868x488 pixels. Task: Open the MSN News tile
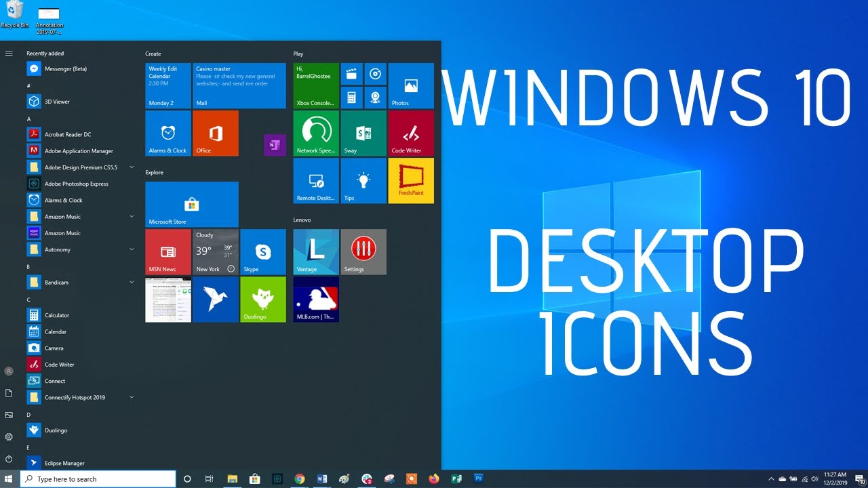[x=168, y=252]
